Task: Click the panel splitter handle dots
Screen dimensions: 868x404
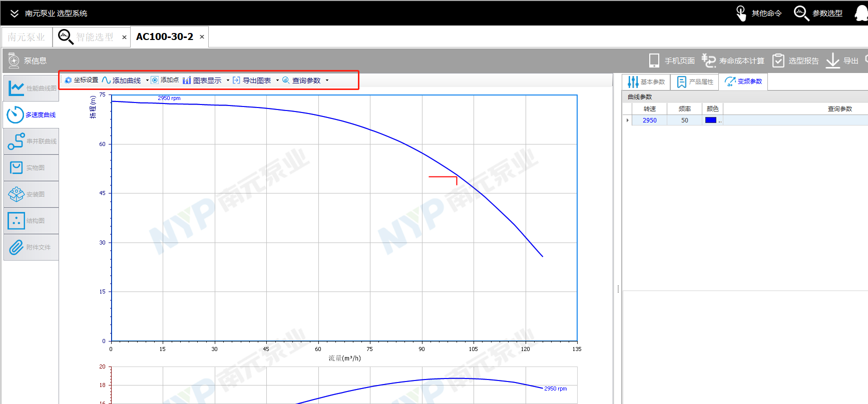Action: point(618,289)
